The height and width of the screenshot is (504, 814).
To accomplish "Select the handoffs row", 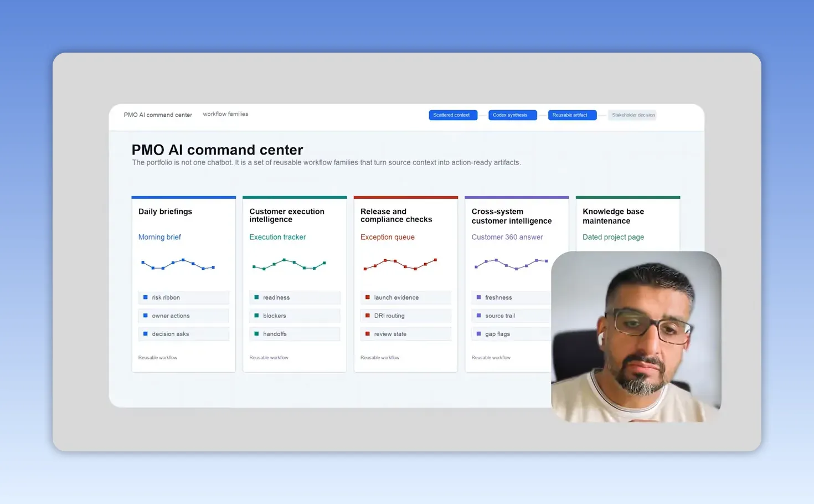I will coord(295,334).
